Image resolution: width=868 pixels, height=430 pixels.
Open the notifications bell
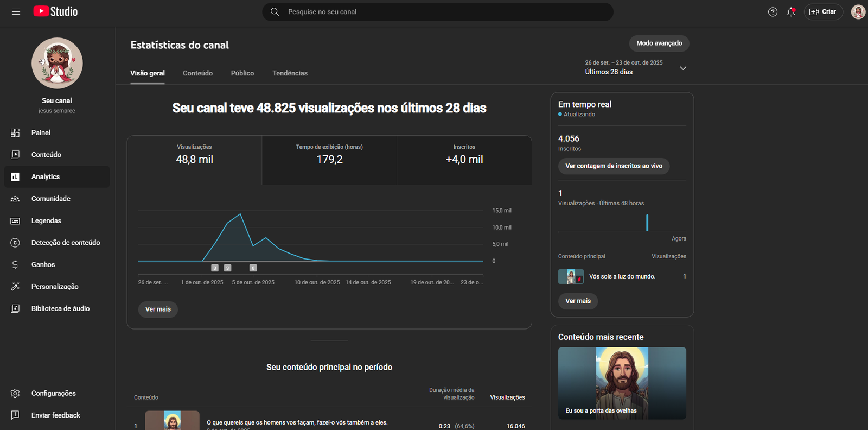click(791, 12)
